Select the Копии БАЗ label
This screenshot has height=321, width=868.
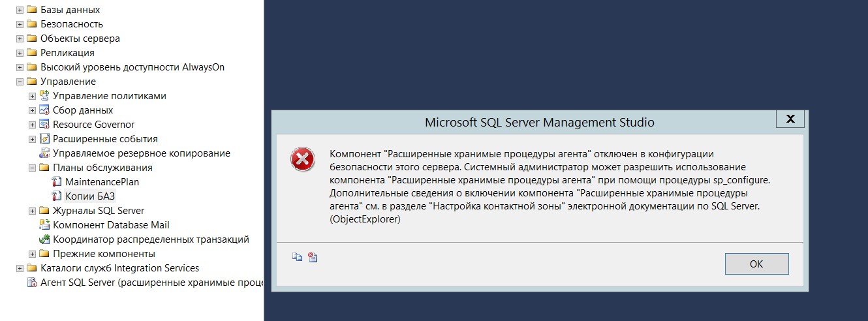click(x=90, y=196)
